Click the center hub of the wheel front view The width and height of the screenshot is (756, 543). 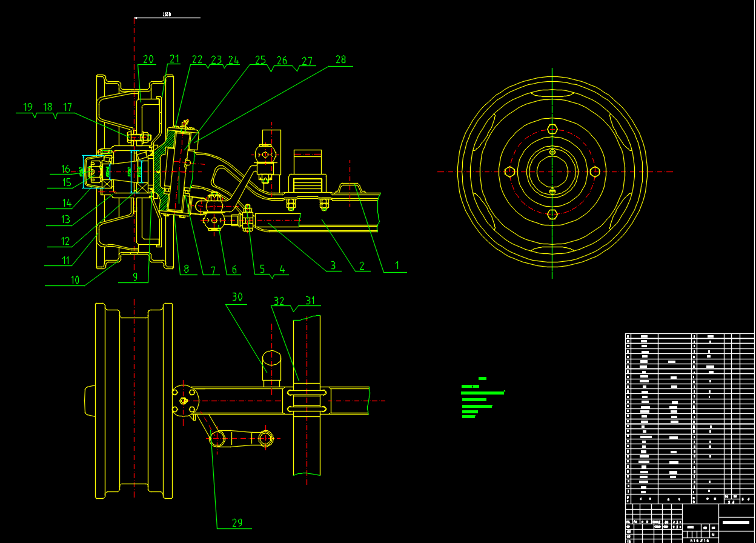pyautogui.click(x=552, y=172)
